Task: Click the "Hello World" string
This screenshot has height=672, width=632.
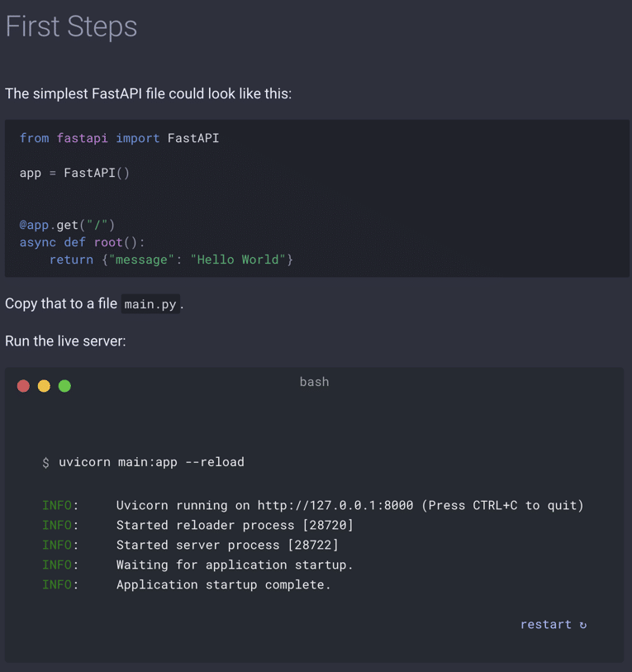Action: pos(238,260)
